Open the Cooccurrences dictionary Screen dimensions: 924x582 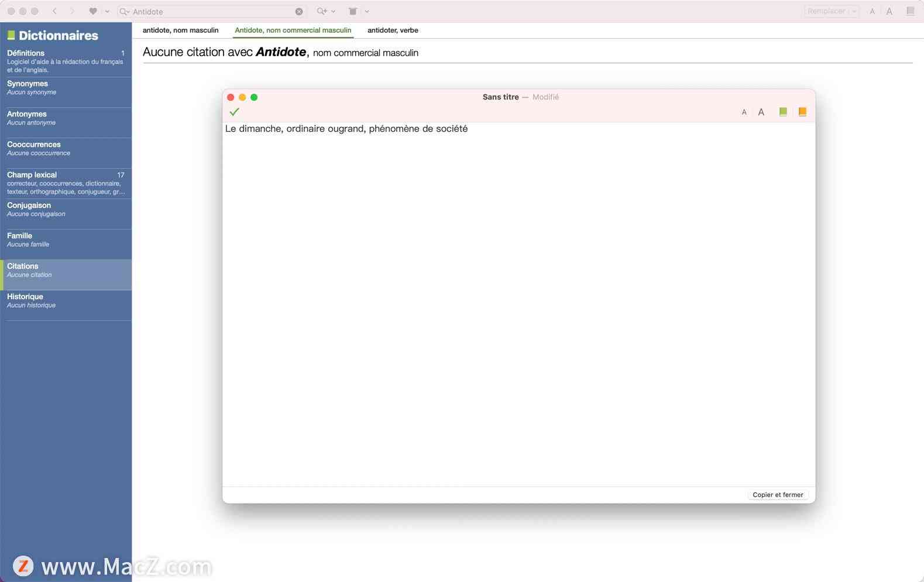pyautogui.click(x=66, y=153)
